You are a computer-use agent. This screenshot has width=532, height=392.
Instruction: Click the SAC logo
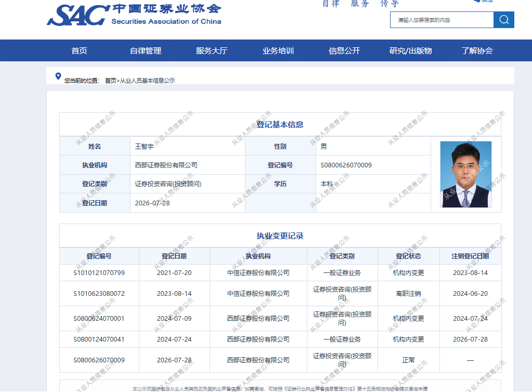(134, 15)
